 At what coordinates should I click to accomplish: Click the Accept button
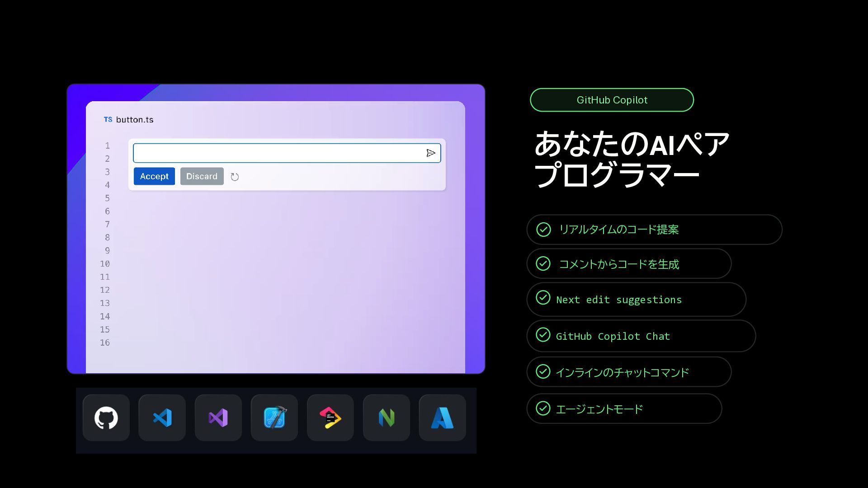tap(154, 176)
